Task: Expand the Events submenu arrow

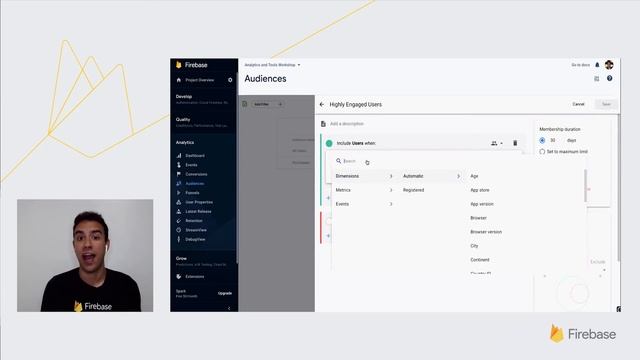Action: point(391,204)
